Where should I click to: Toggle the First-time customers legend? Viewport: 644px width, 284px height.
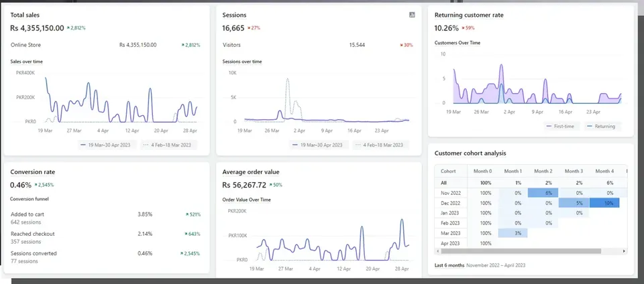[562, 126]
